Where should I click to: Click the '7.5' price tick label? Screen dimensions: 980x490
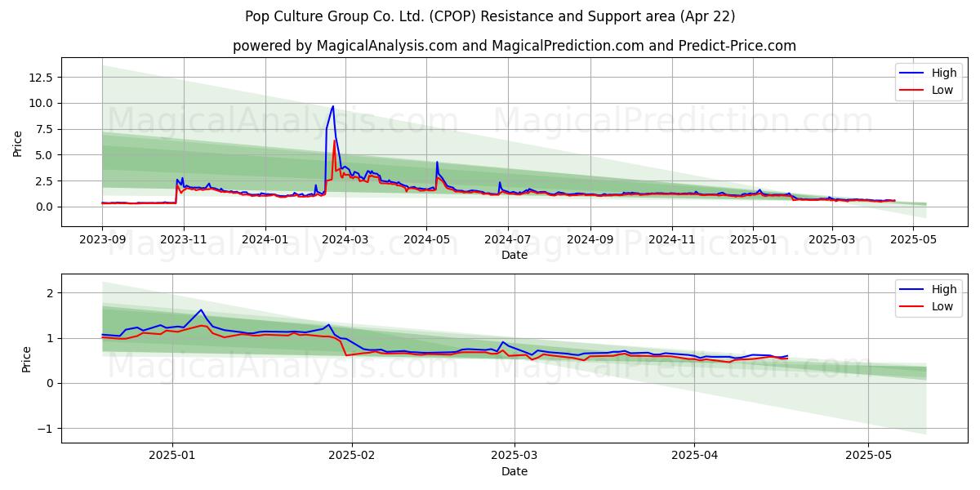coord(45,129)
